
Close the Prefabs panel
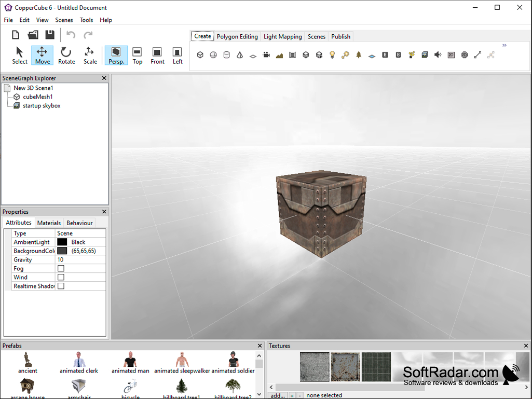click(x=260, y=346)
